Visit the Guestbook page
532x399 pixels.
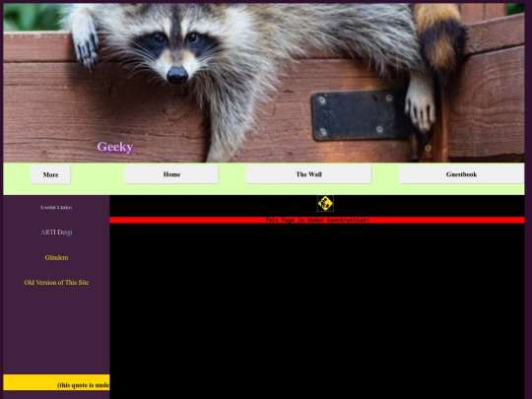pyautogui.click(x=461, y=174)
